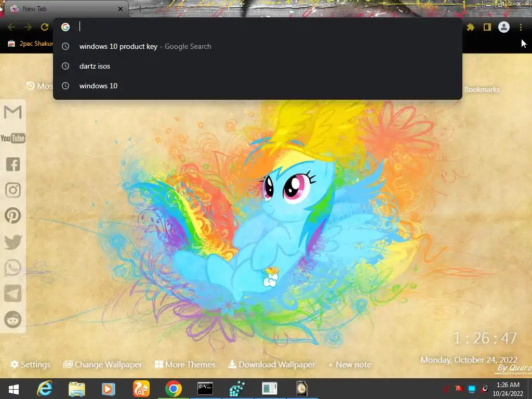Open Twitter sidebar shortcut
The height and width of the screenshot is (399, 532).
(13, 242)
